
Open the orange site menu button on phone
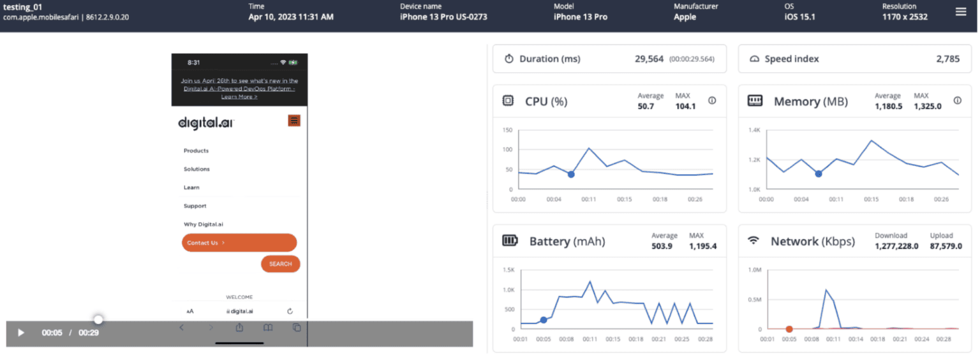[294, 121]
